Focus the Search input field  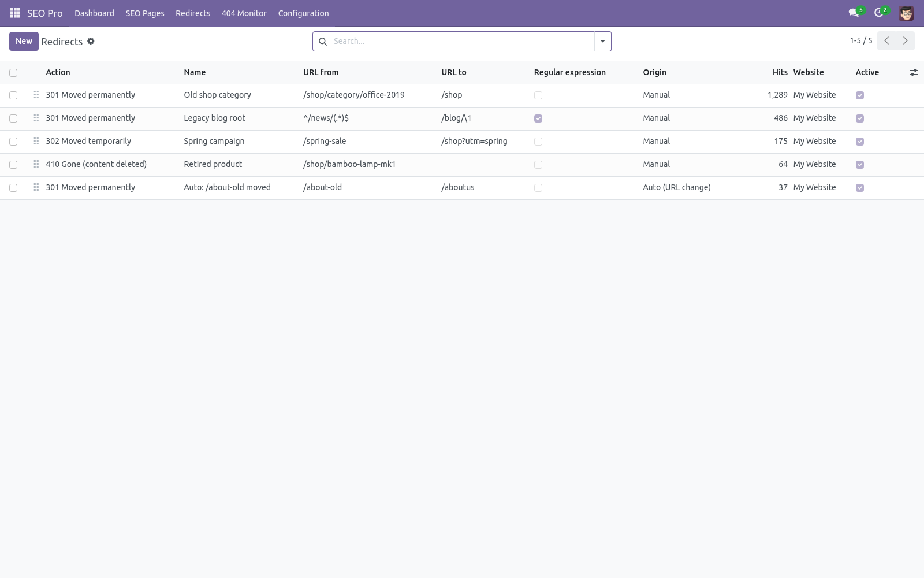[462, 41]
